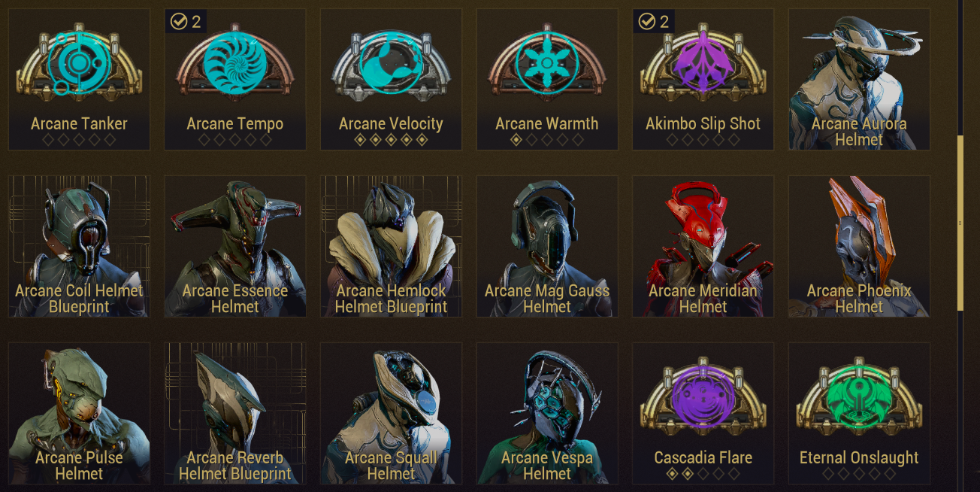Open the Arcane Phoenix Helmet item
This screenshot has height=492, width=980.
point(859,246)
